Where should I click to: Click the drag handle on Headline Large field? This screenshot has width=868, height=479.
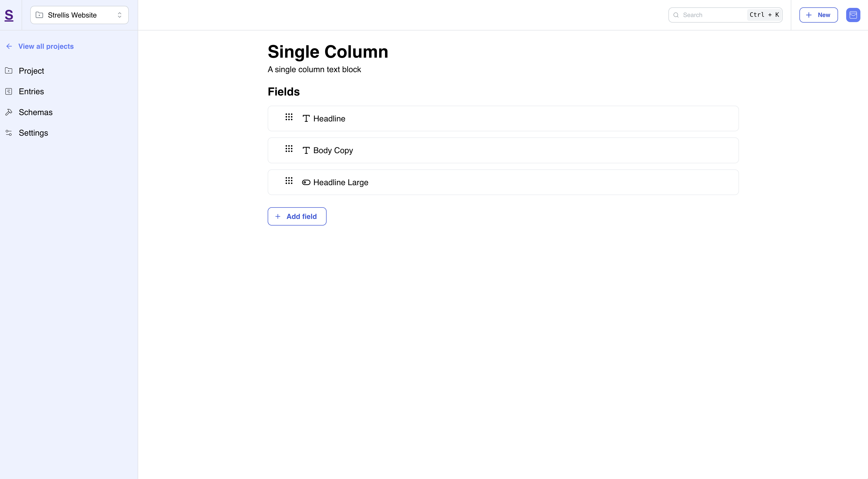pyautogui.click(x=289, y=181)
